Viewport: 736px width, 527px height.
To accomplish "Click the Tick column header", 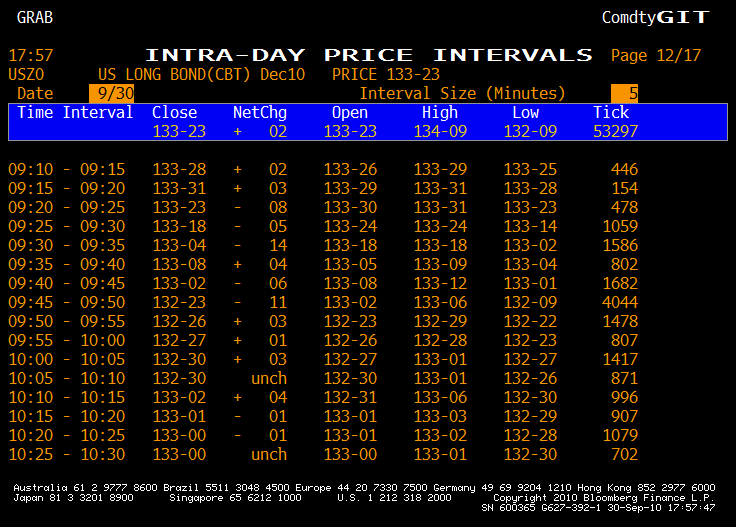I will [x=611, y=112].
